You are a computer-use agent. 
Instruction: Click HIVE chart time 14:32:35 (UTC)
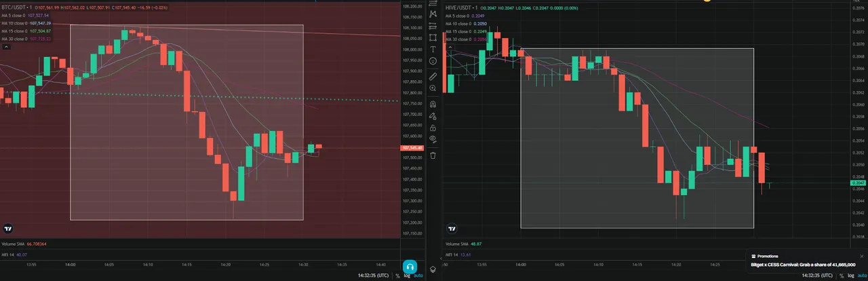pyautogui.click(x=818, y=276)
